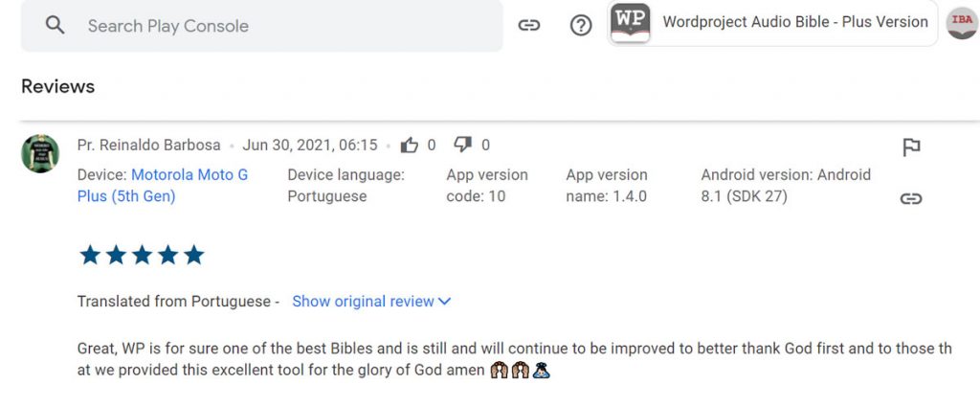The height and width of the screenshot is (407, 980).
Task: Click the reviewer's profile avatar
Action: point(40,153)
